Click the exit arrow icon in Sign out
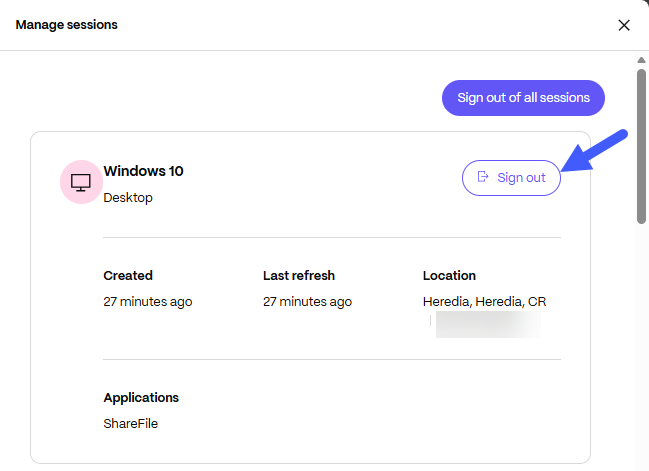The height and width of the screenshot is (471, 649). pos(483,177)
